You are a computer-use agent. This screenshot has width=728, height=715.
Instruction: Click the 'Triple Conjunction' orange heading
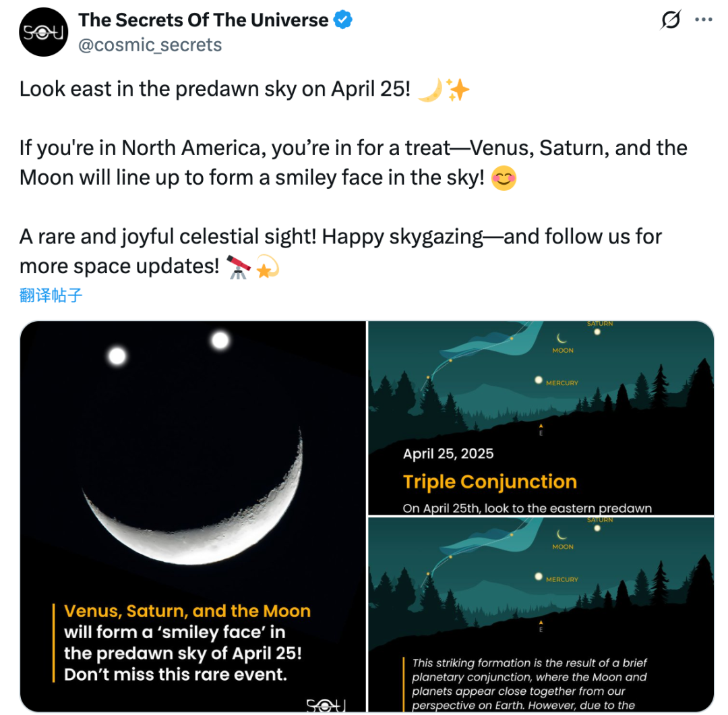490,482
